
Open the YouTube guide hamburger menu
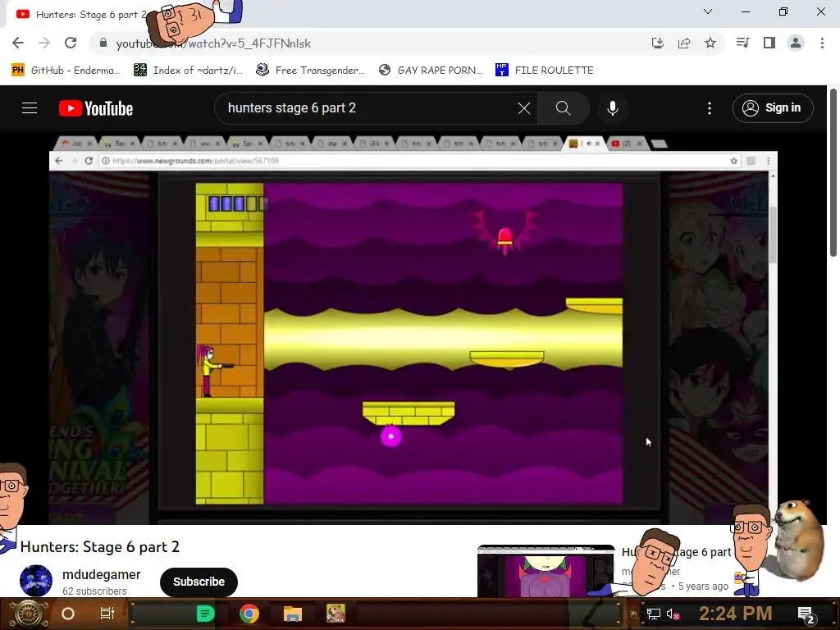pyautogui.click(x=30, y=108)
